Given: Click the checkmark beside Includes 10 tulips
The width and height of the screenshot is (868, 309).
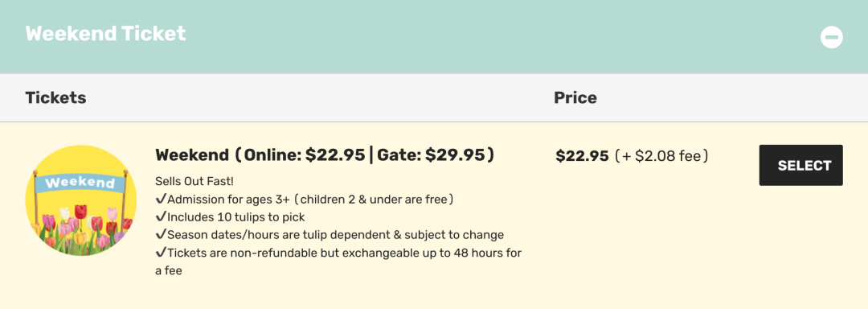Looking at the screenshot, I should point(161,216).
